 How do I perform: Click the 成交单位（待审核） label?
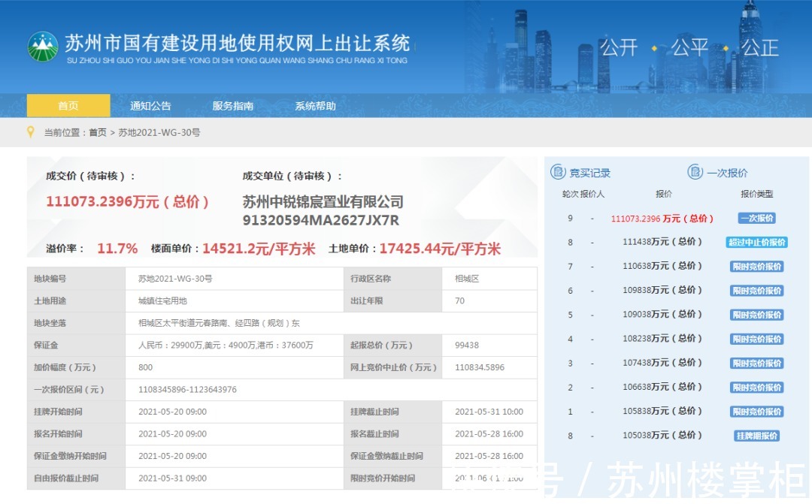point(292,176)
